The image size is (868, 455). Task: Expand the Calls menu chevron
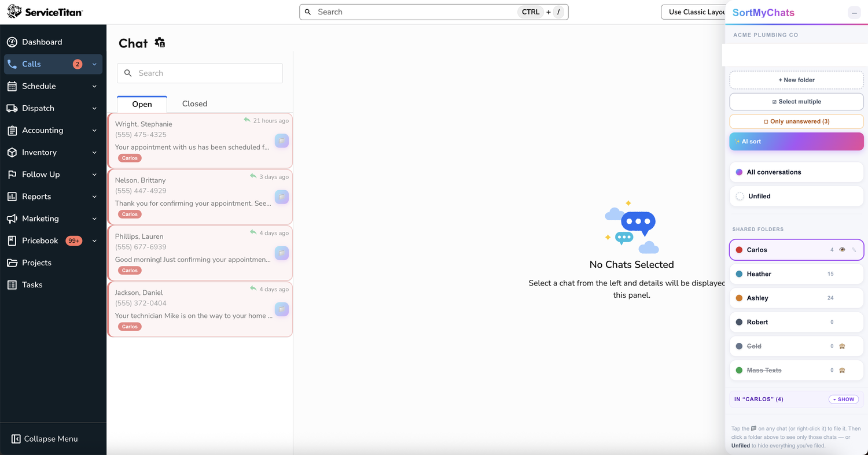[94, 64]
